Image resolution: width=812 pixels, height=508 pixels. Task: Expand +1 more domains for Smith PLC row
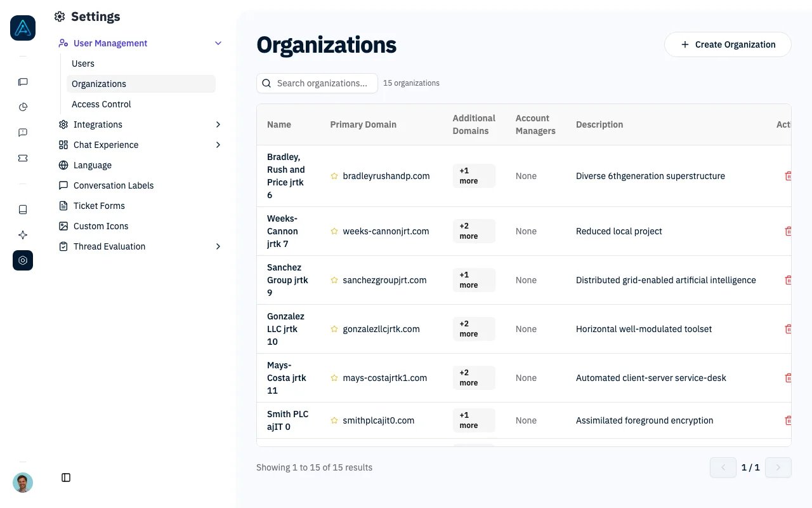[x=474, y=420]
